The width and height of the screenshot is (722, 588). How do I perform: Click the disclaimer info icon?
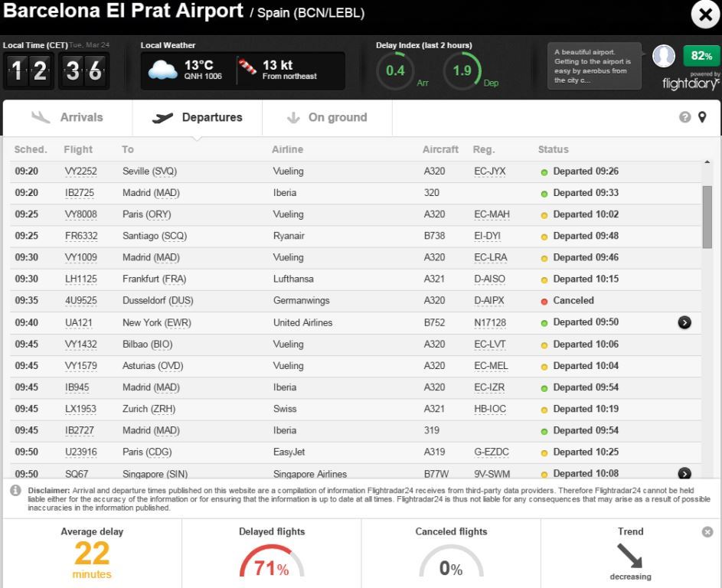[x=15, y=491]
